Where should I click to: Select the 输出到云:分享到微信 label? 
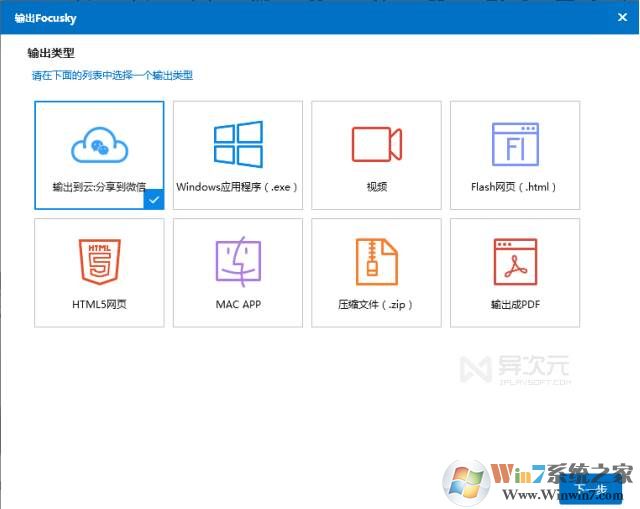(99, 187)
